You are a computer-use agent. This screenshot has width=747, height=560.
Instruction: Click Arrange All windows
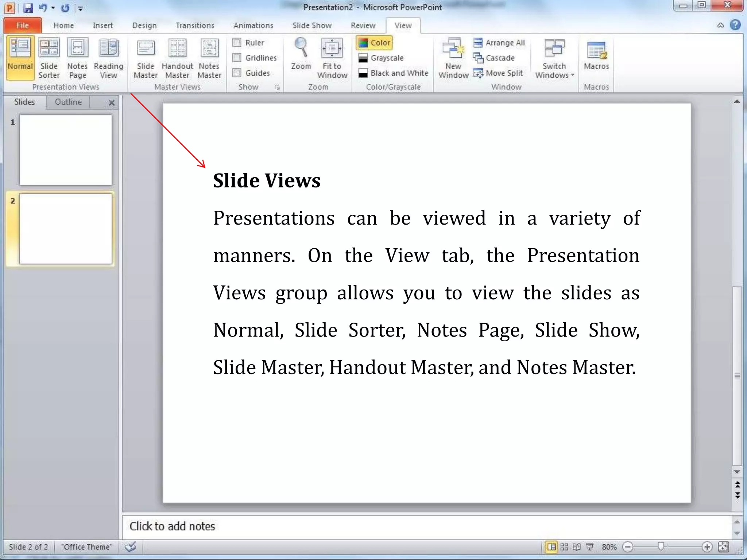coord(499,43)
